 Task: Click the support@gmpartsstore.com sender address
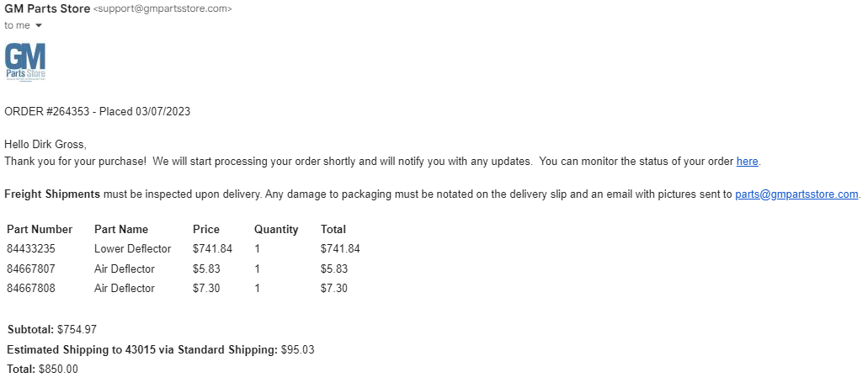[x=162, y=8]
